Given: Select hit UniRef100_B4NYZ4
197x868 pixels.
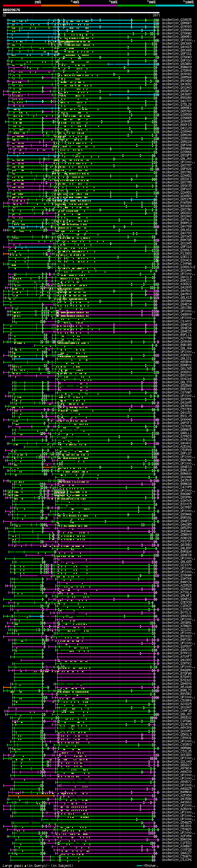Looking at the screenshot, I should click(x=177, y=582).
